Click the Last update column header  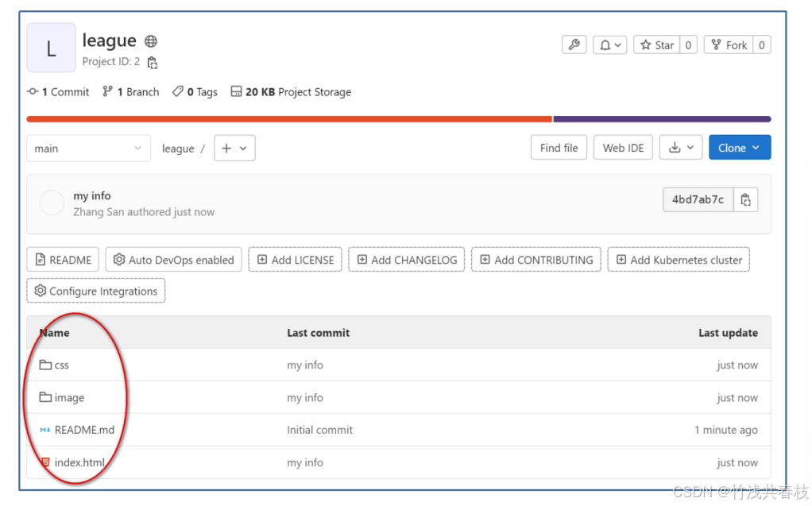point(728,333)
